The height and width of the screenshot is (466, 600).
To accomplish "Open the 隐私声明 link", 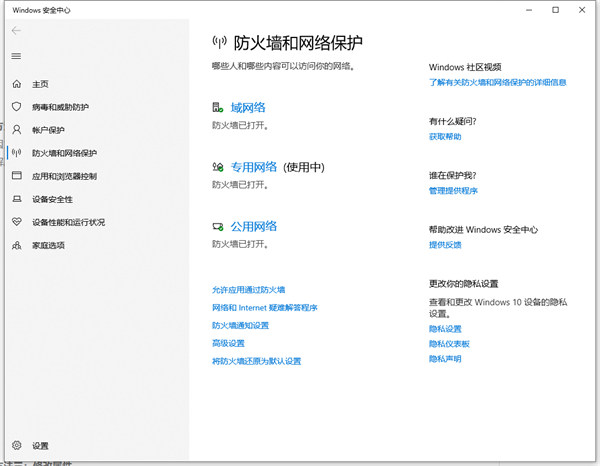I will pyautogui.click(x=445, y=359).
